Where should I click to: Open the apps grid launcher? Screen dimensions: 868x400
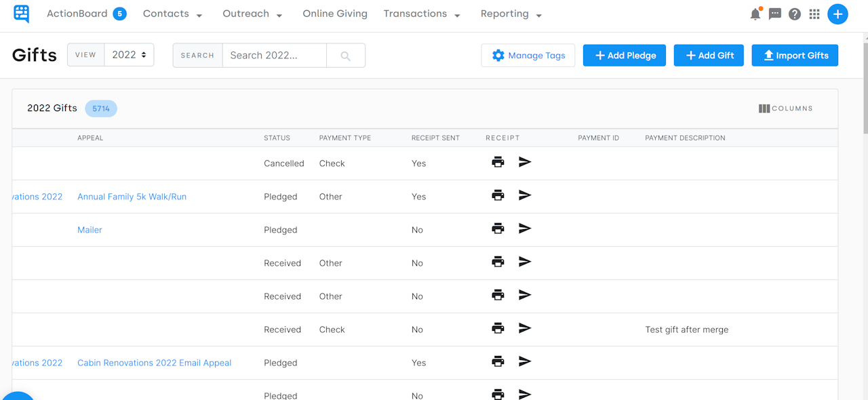tap(814, 14)
